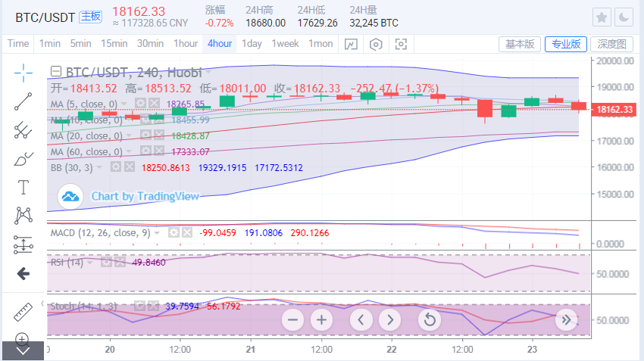Jump to latest bar double-arrow
The height and width of the screenshot is (361, 644).
566,320
